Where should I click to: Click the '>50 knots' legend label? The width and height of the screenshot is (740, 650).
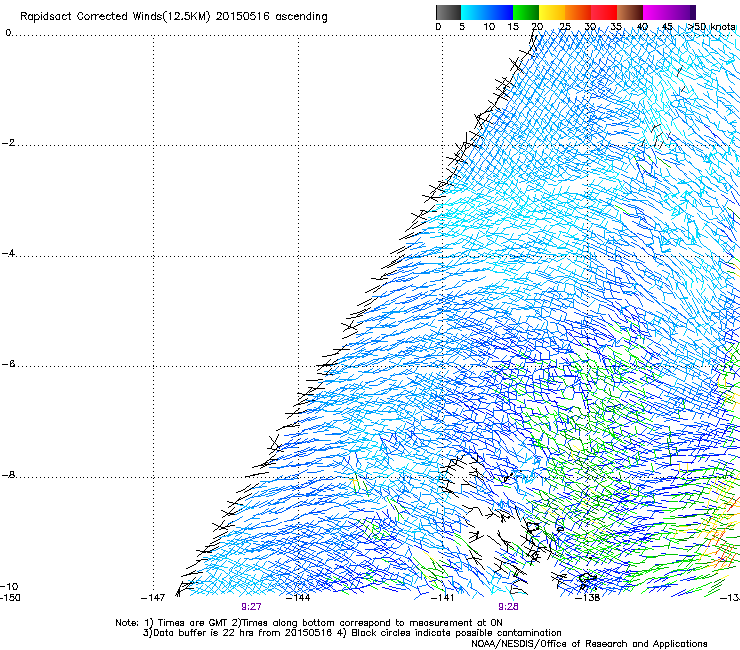point(711,27)
